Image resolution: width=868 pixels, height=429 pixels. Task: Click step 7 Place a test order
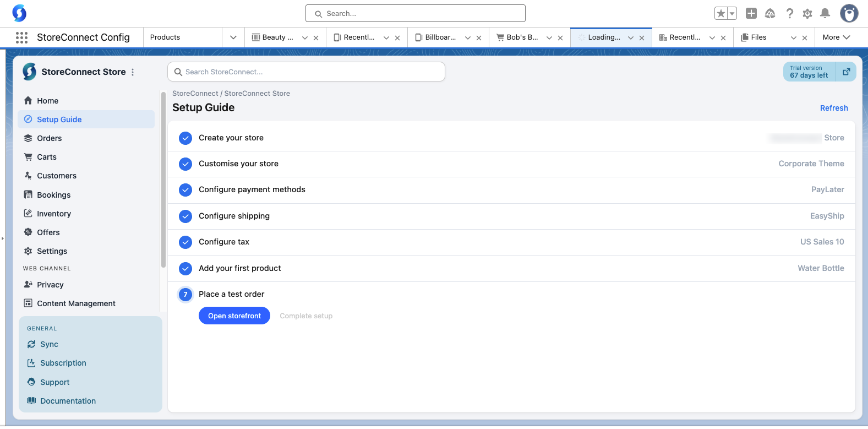click(232, 294)
